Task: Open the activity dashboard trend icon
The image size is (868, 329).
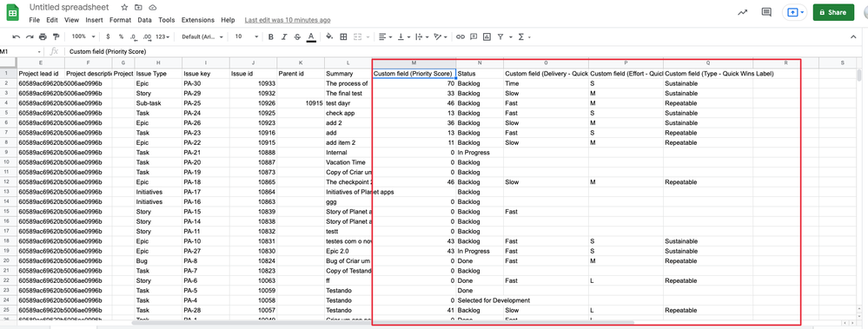Action: click(x=744, y=12)
